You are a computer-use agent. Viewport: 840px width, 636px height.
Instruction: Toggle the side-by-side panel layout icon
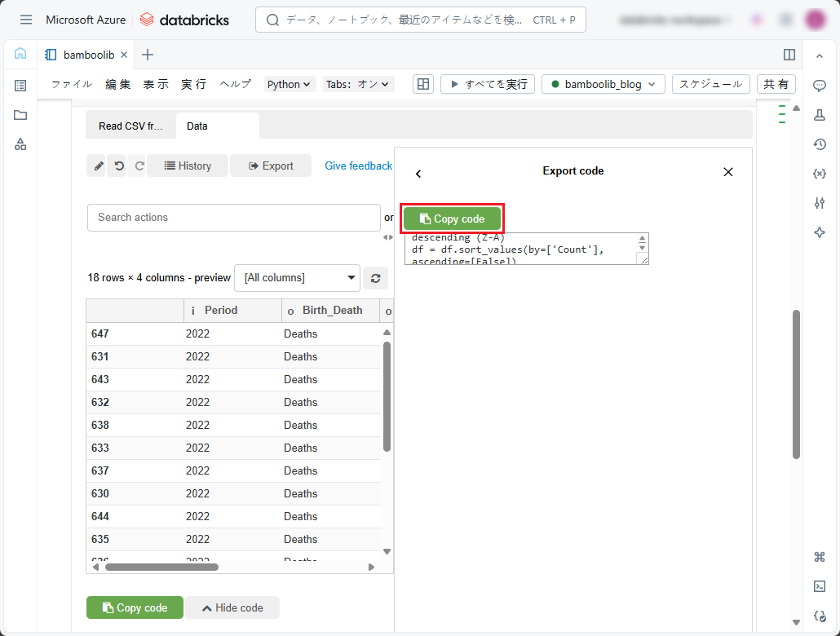click(x=789, y=55)
